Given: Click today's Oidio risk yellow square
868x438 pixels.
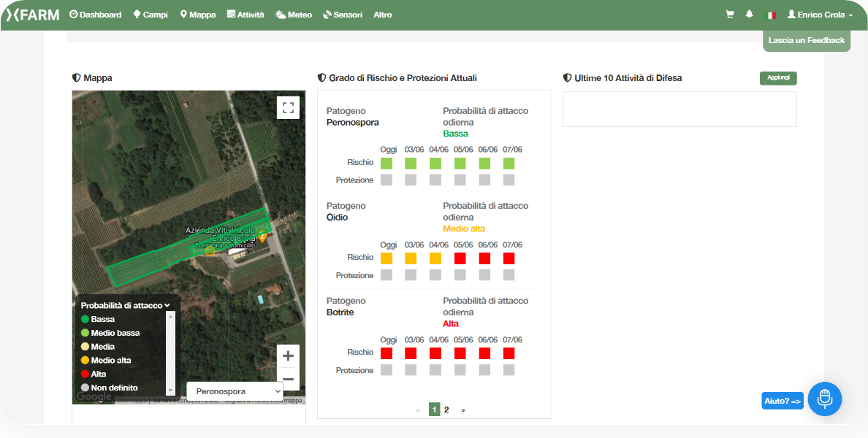Looking at the screenshot, I should 387,258.
